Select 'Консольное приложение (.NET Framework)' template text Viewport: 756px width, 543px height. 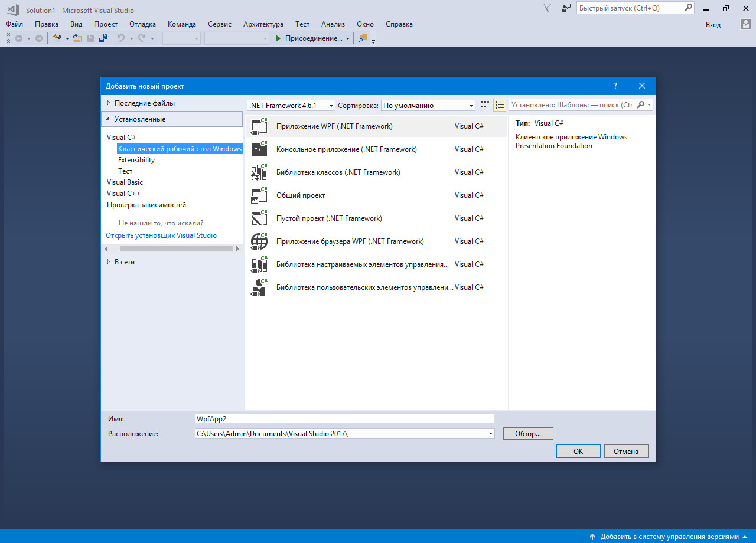(x=347, y=149)
